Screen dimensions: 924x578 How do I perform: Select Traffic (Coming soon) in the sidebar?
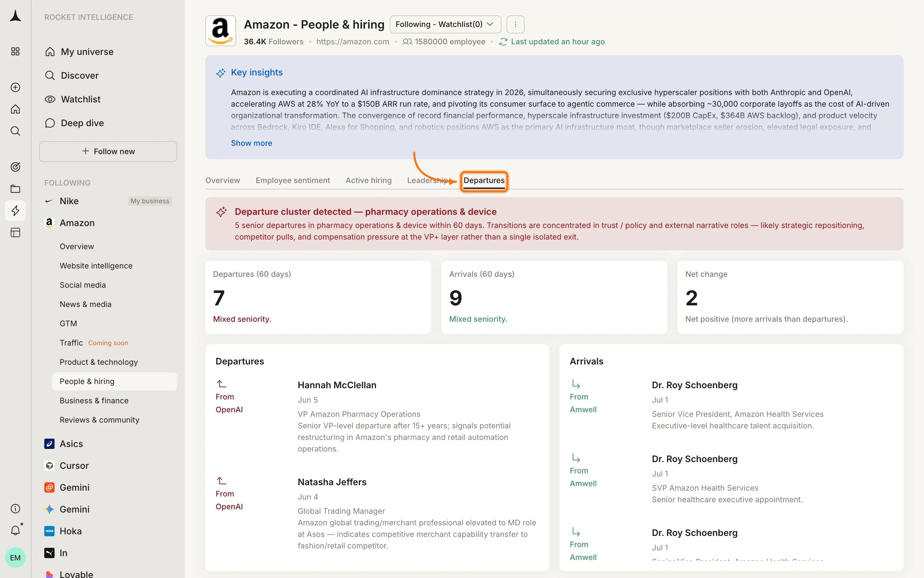[x=94, y=343]
